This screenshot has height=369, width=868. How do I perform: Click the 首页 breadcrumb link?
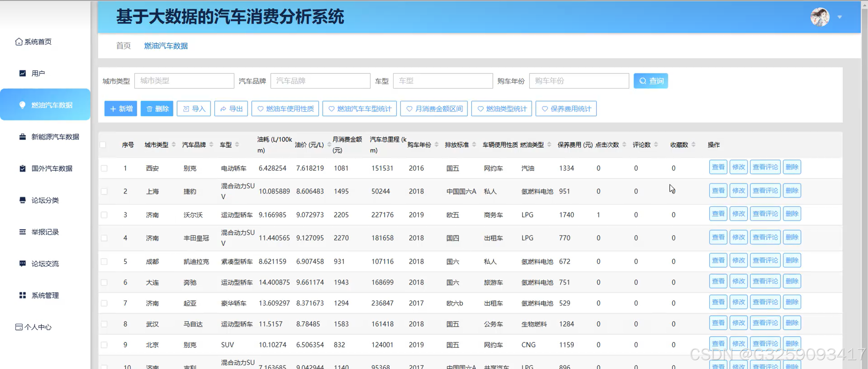[123, 46]
